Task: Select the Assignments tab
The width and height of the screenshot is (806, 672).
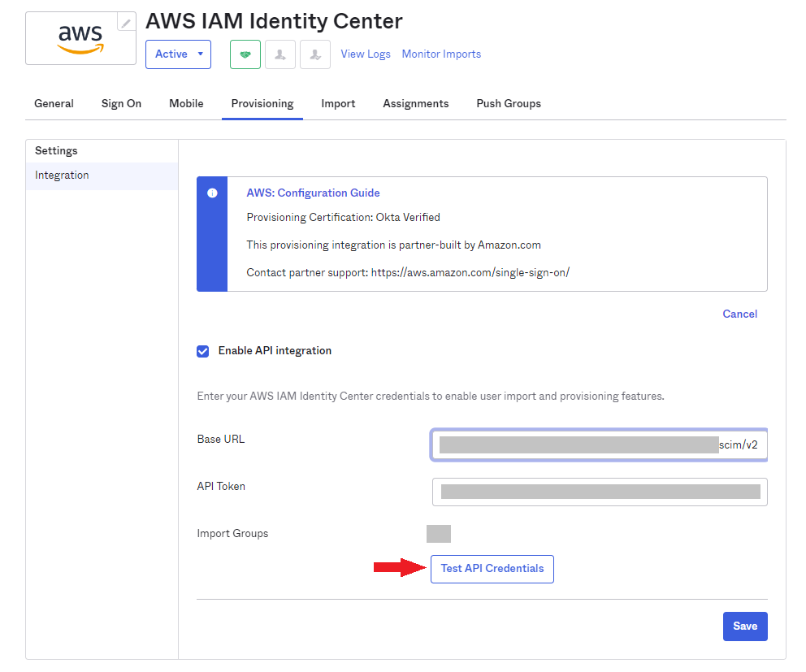Action: click(x=416, y=104)
